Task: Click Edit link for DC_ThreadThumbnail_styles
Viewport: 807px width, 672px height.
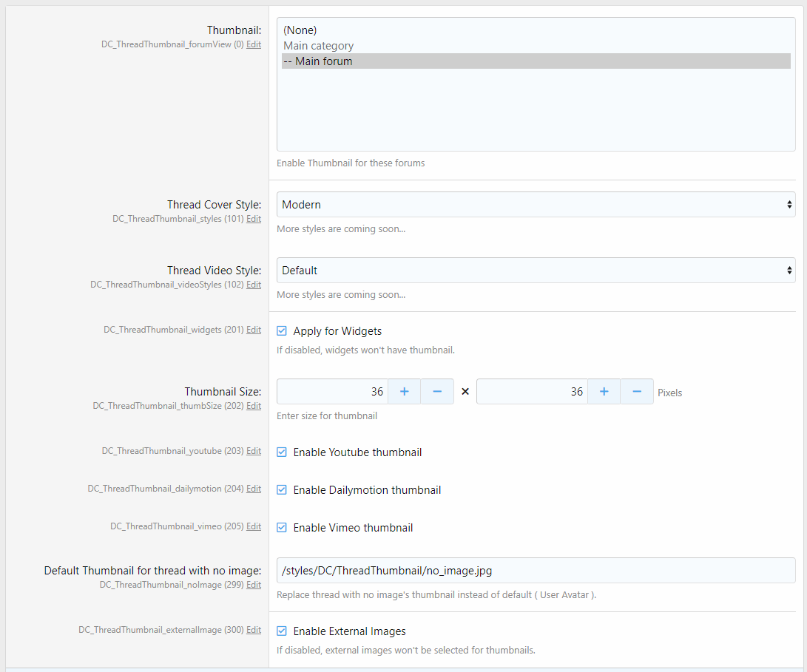Action: point(254,219)
